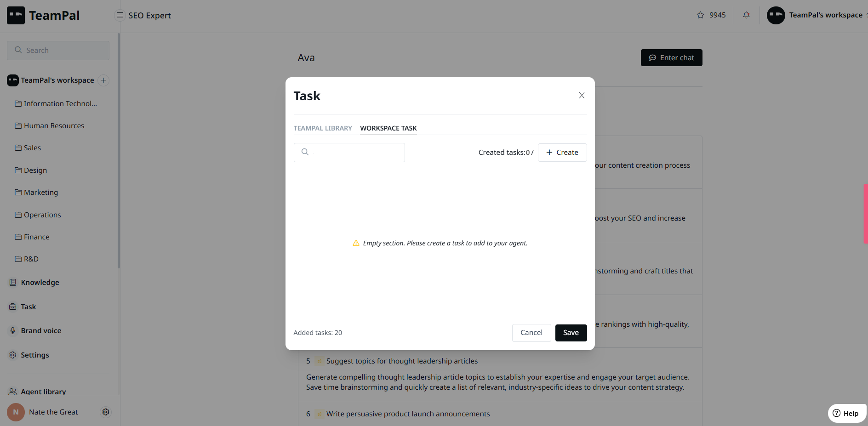Click the Finance folder icon
Viewport: 868px width, 426px height.
18,237
